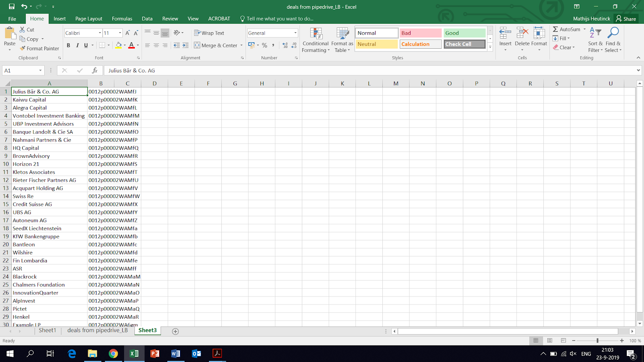Open Format as Table gallery

(342, 40)
